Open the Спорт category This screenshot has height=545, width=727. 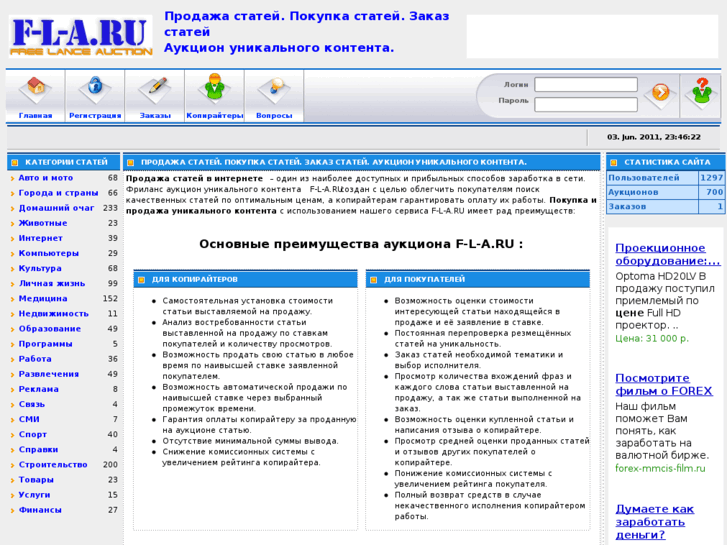32,435
